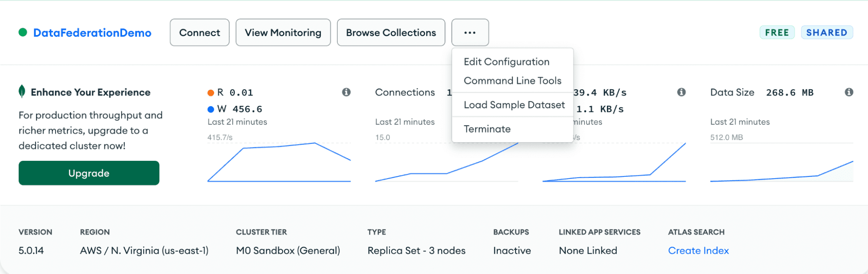Click Replica Set - 3 nodes text
This screenshot has height=274, width=868.
416,251
